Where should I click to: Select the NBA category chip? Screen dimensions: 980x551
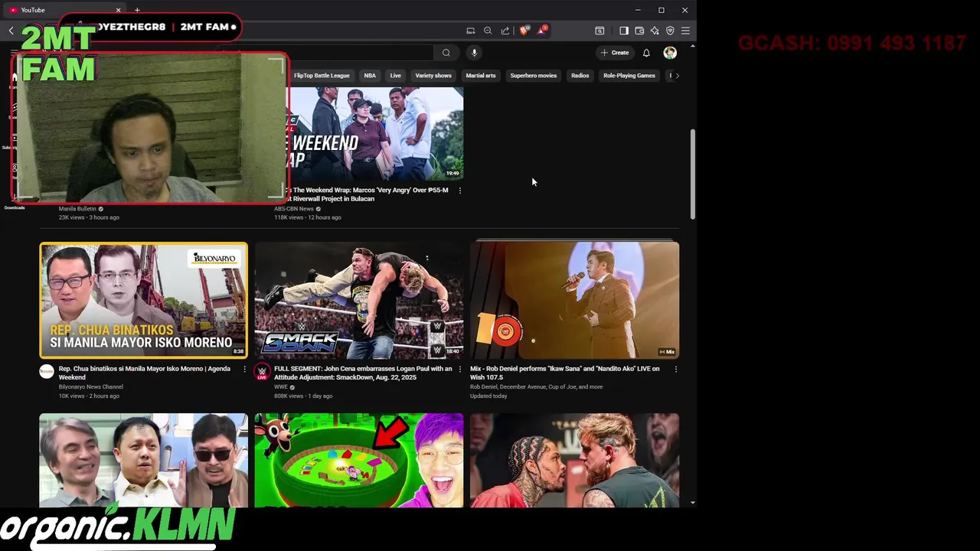click(370, 76)
